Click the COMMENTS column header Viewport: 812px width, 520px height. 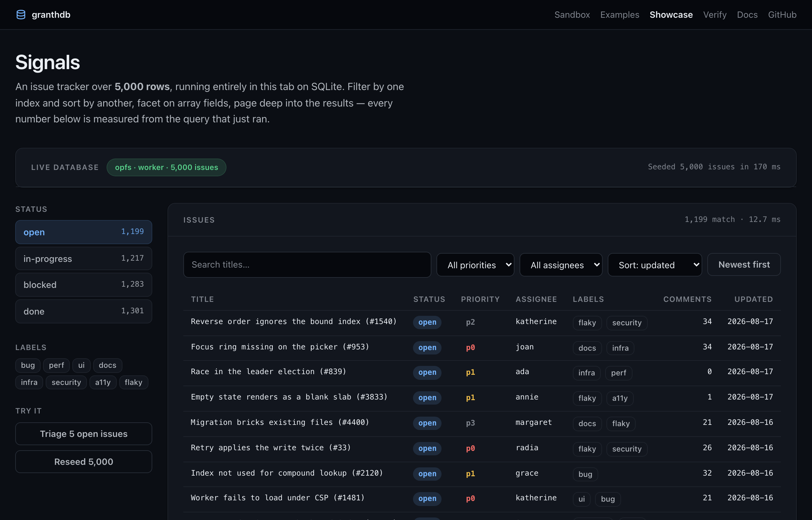pyautogui.click(x=687, y=299)
